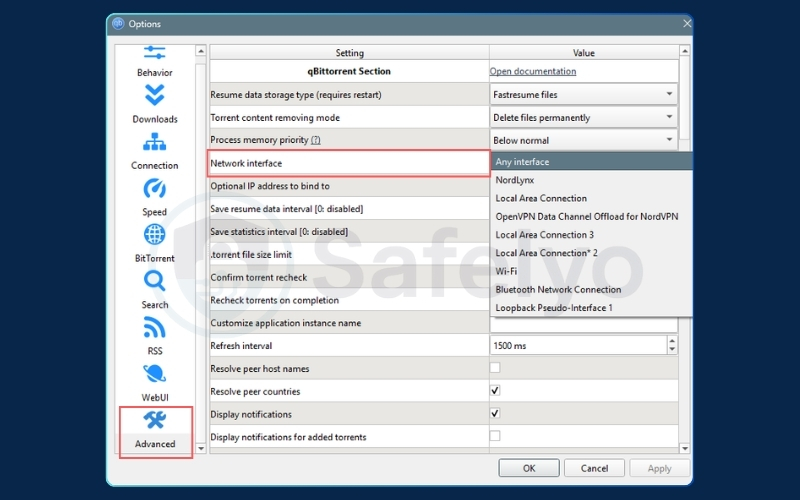Choose NordLynx network interface
800x500 pixels.
pos(591,180)
